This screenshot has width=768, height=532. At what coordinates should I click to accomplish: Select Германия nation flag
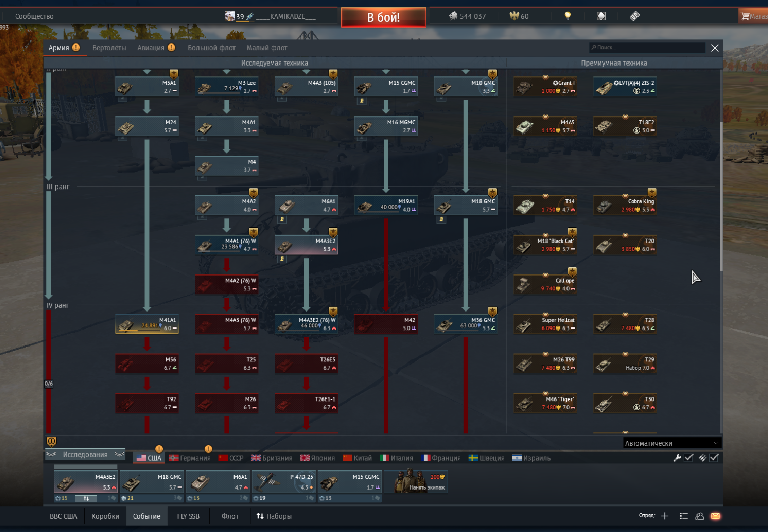coord(190,458)
